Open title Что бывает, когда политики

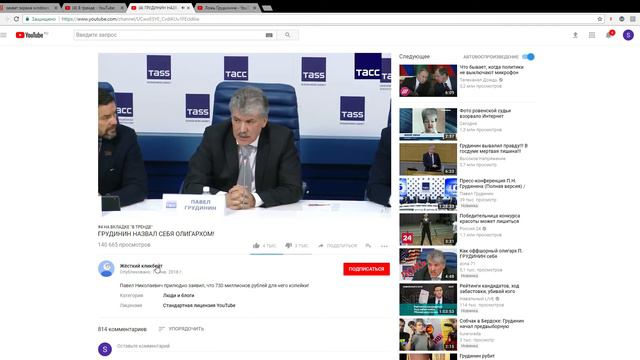[491, 69]
